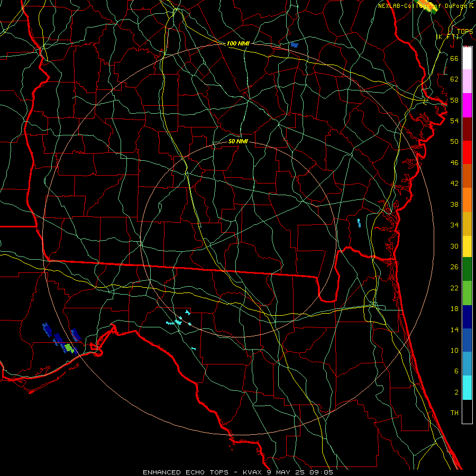Click the "100 NMI" range ring label

238,43
